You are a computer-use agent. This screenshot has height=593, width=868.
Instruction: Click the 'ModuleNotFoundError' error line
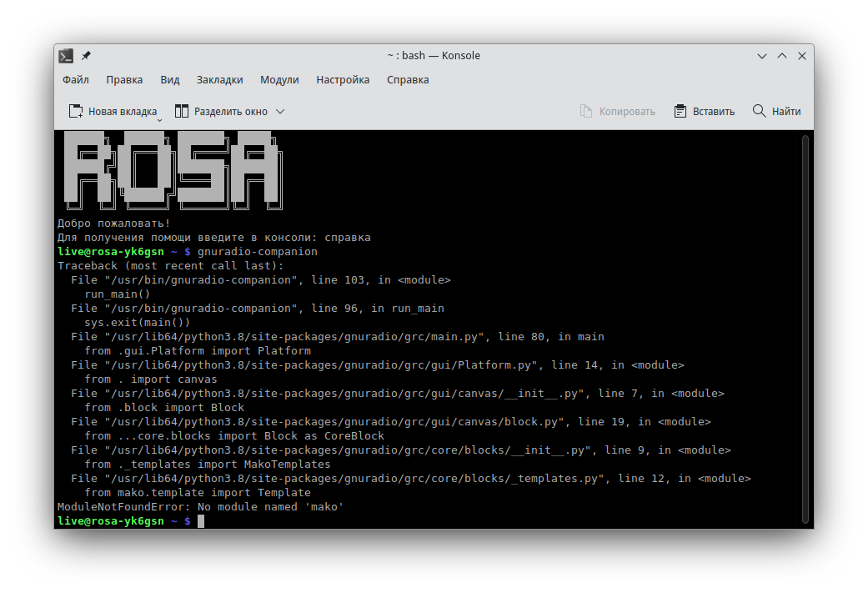click(200, 507)
